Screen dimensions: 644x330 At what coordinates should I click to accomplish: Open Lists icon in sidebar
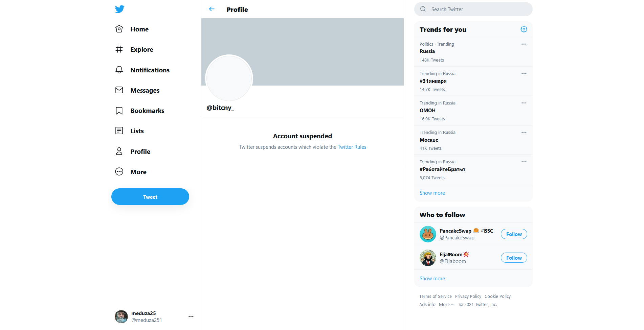pos(119,131)
